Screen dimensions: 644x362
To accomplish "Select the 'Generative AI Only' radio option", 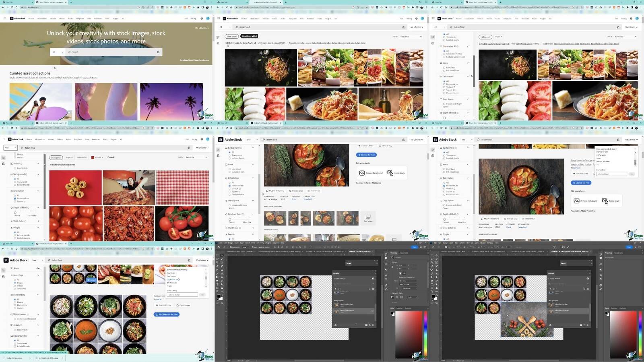I will [x=444, y=54].
